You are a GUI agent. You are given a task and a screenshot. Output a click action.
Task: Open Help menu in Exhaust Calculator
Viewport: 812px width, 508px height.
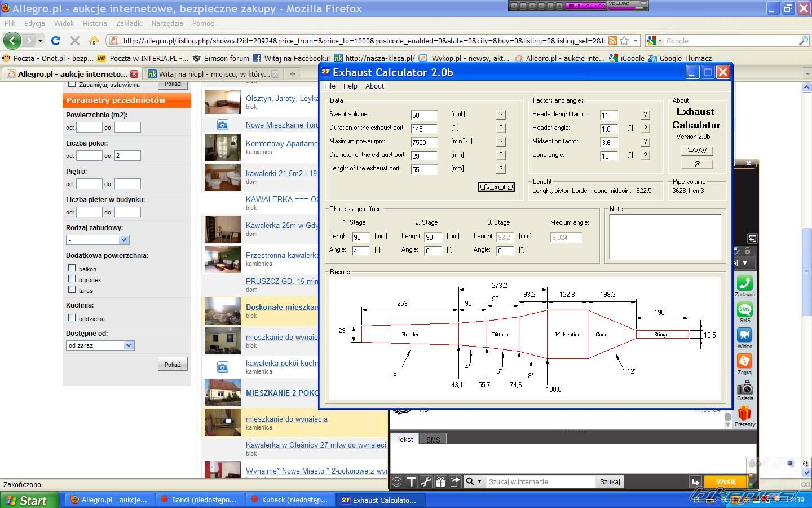point(350,86)
